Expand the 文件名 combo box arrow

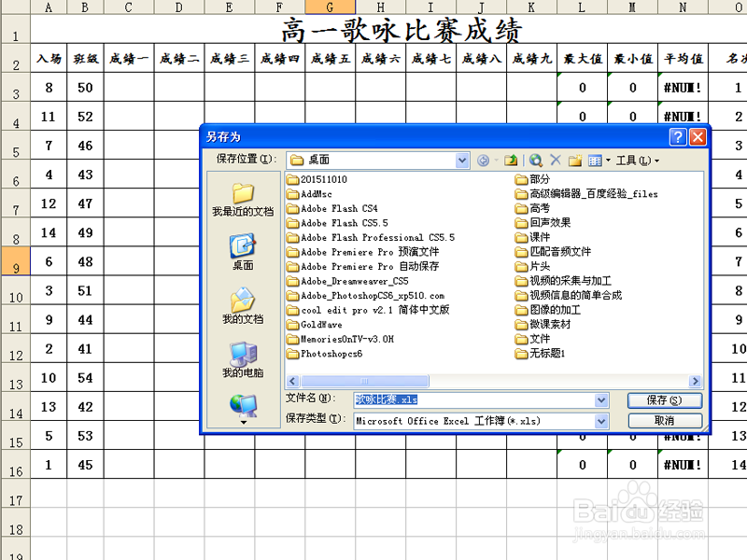coord(601,399)
